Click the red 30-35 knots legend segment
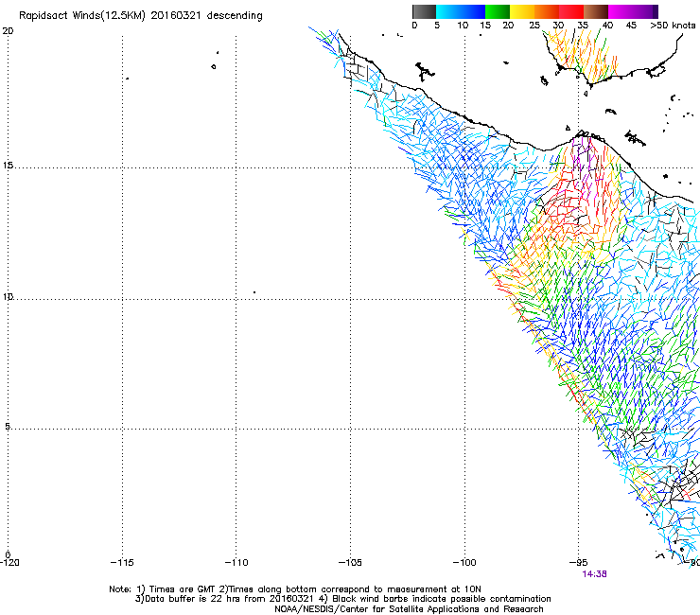700x615 pixels. click(571, 11)
